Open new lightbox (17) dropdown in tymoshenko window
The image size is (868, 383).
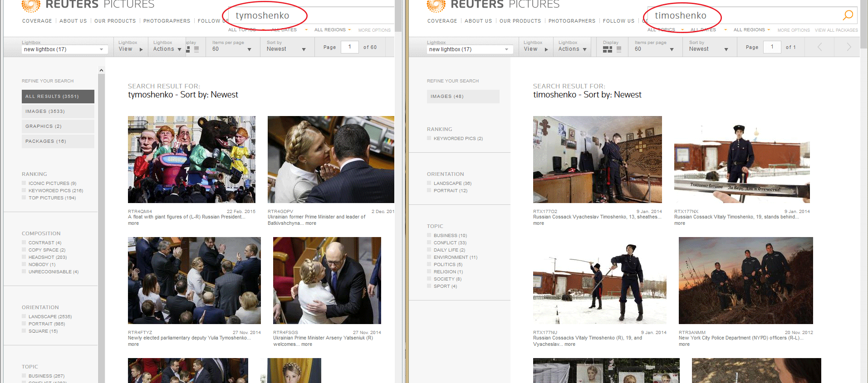click(x=64, y=49)
